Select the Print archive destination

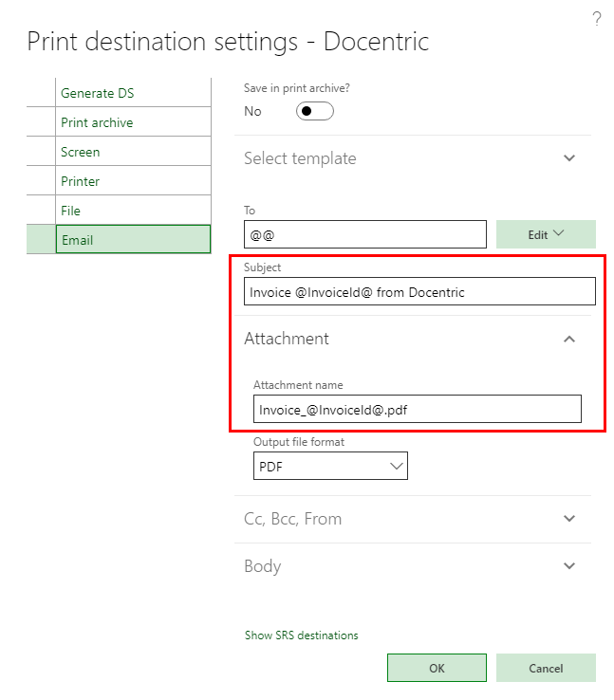97,122
